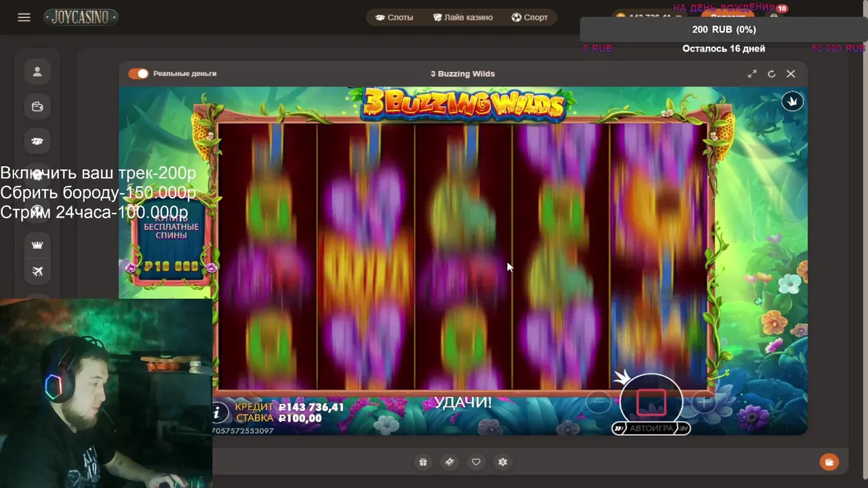The image size is (868, 488).
Task: Open the hamburger menu beside the JoyCasino logo
Action: [24, 17]
